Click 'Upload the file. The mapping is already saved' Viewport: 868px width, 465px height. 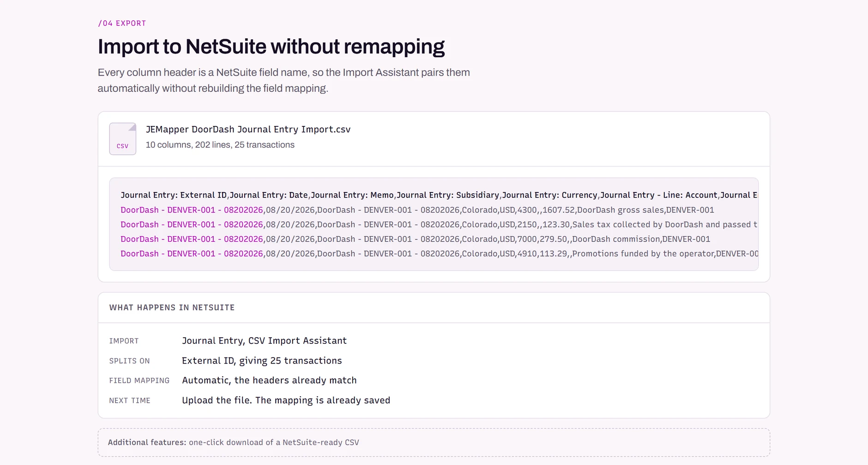pos(286,400)
